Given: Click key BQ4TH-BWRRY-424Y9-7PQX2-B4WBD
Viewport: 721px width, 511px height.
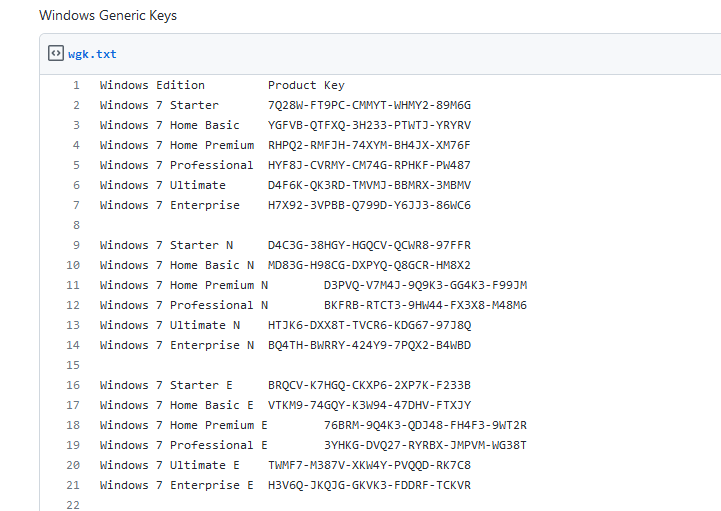Looking at the screenshot, I should 369,345.
